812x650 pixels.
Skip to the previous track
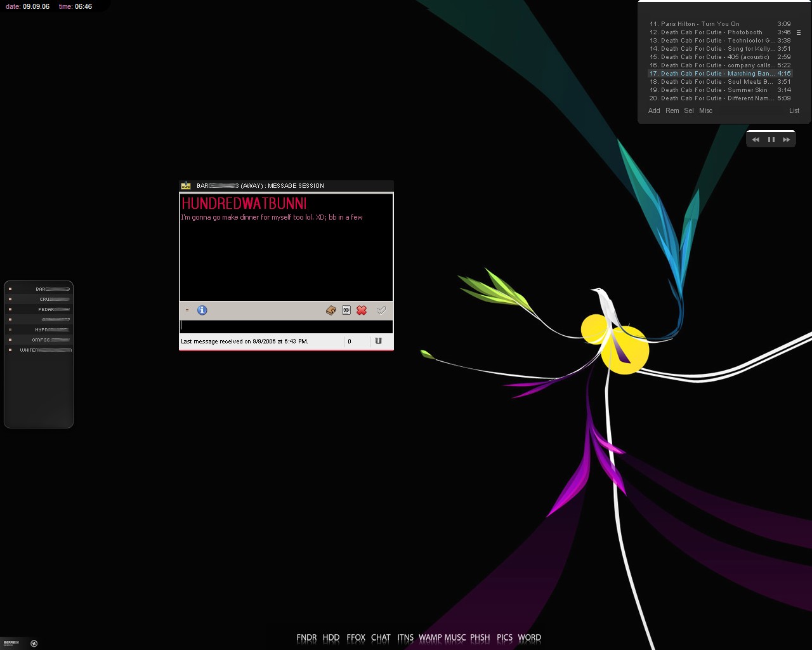[756, 140]
